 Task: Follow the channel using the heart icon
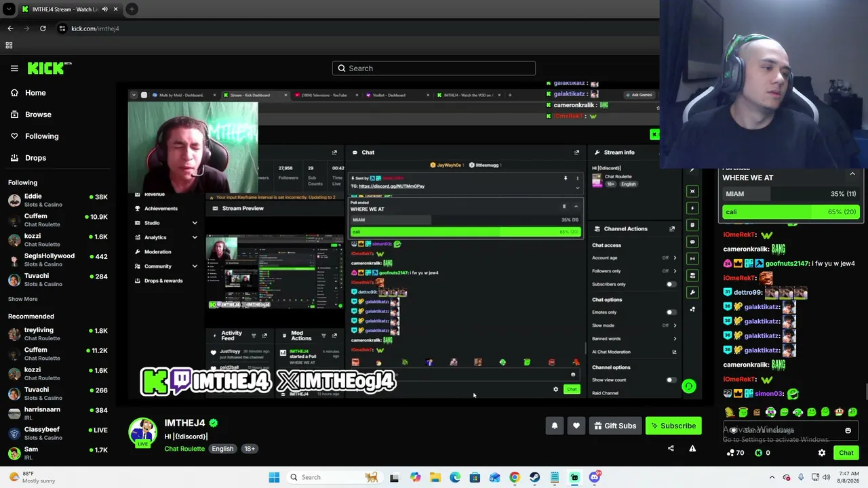[x=576, y=426]
